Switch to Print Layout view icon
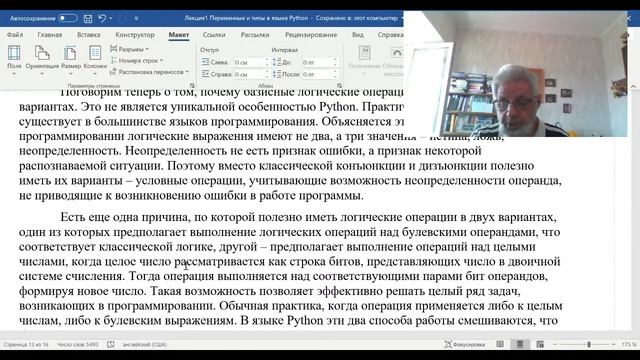The height and width of the screenshot is (360, 640). point(520,344)
